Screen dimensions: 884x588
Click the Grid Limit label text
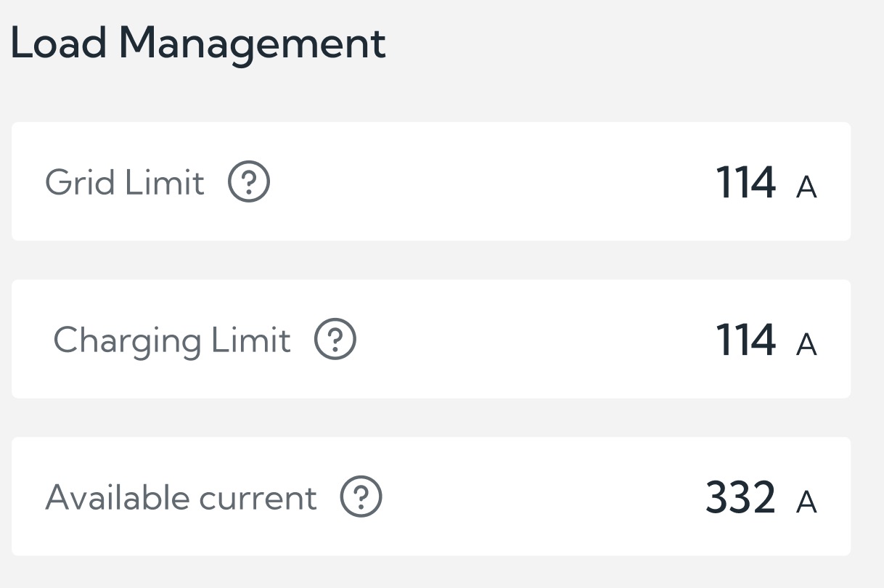click(125, 182)
